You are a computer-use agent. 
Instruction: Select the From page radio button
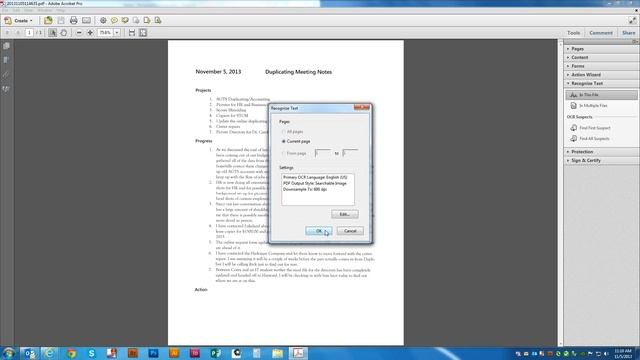(x=284, y=153)
